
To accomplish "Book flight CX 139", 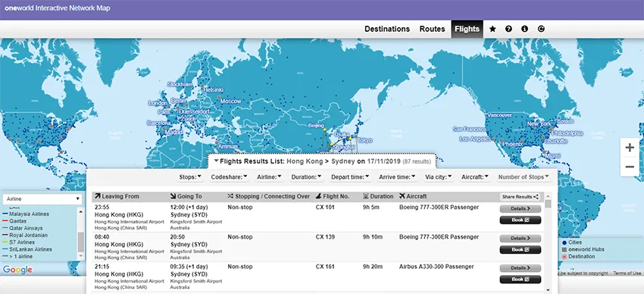I will 520,249.
